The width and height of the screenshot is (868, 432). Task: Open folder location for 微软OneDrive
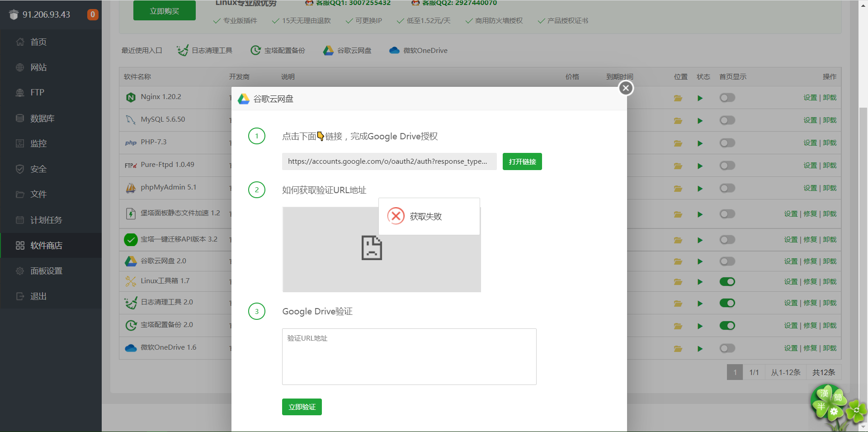pos(678,349)
